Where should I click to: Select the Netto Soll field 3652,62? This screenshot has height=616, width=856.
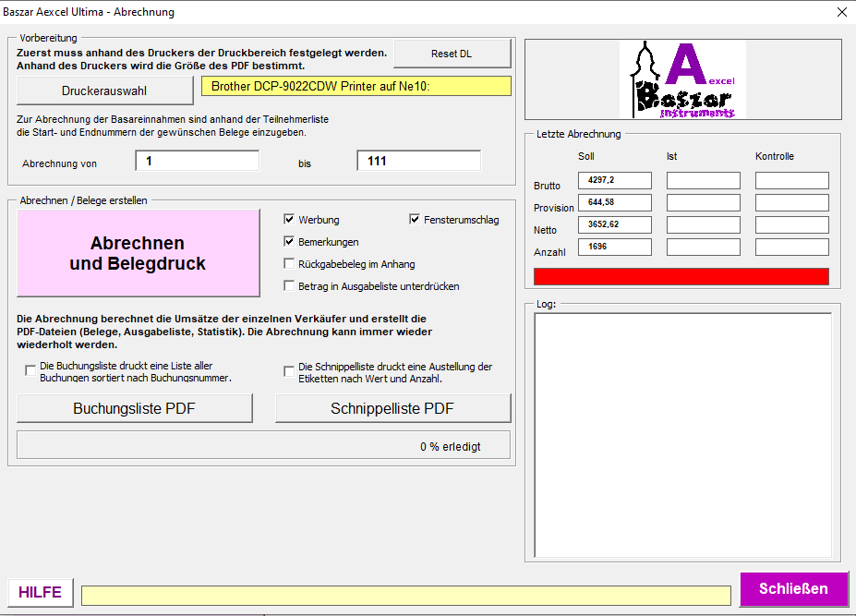(615, 224)
